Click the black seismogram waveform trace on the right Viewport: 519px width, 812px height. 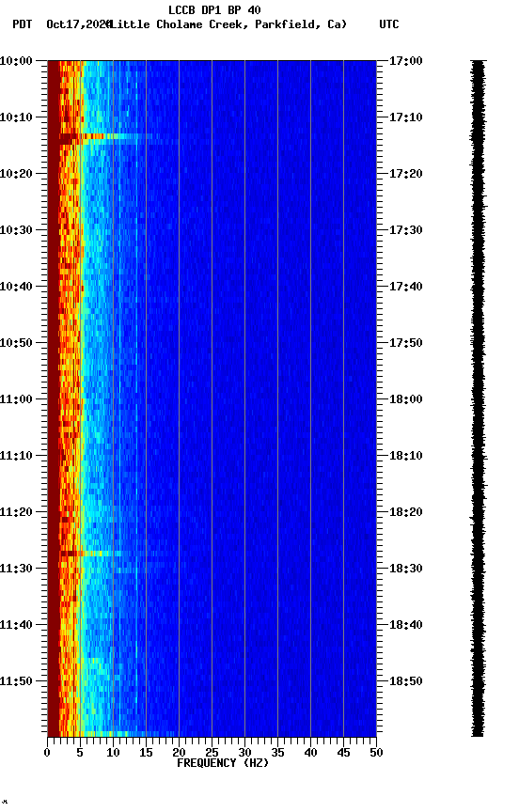click(x=478, y=398)
